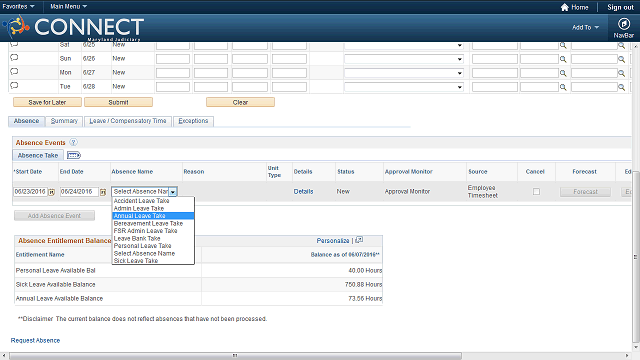Expand the Favorites dropdown menu
The width and height of the screenshot is (640, 360).
(18, 7)
